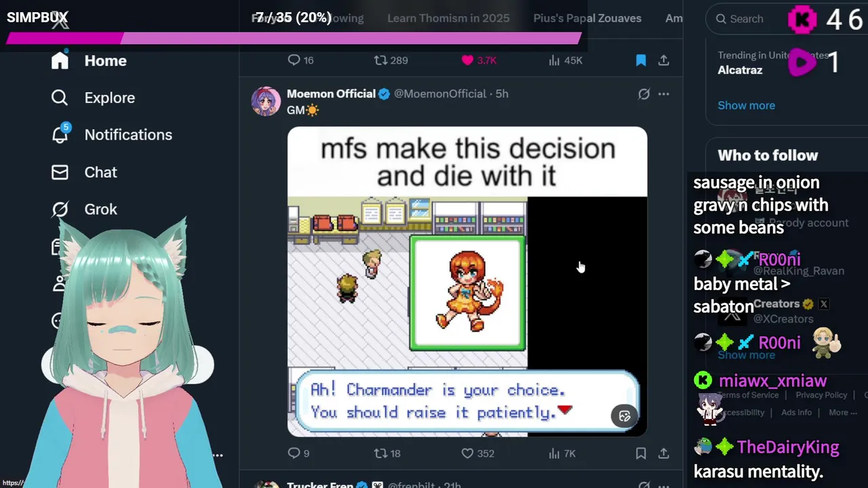Image resolution: width=868 pixels, height=488 pixels.
Task: Open Moemon Official profile link
Action: click(x=331, y=94)
